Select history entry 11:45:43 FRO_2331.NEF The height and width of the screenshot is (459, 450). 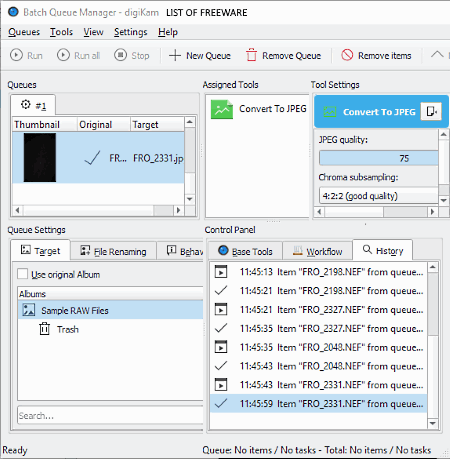pos(318,385)
